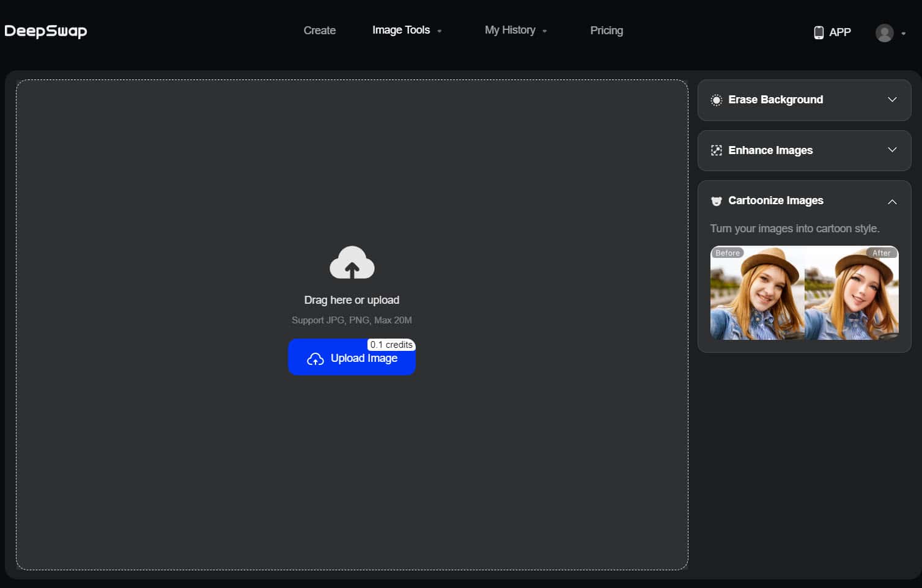Click the 0.1 credits badge
The image size is (922, 588).
pos(391,344)
